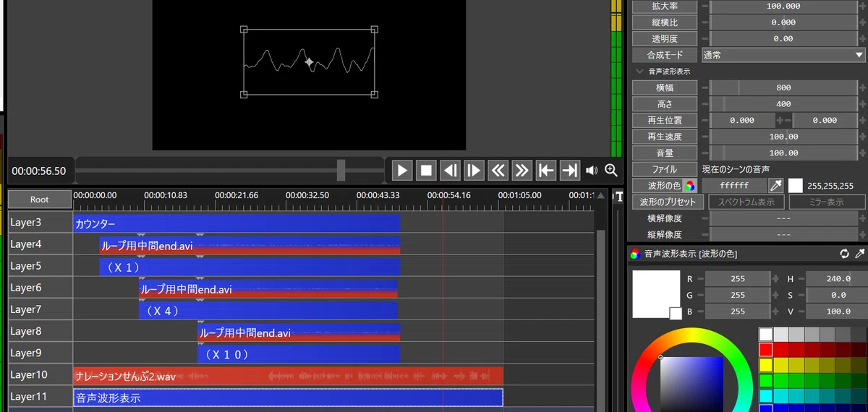Click the スペクトラム表示 toggle button

pyautogui.click(x=746, y=202)
